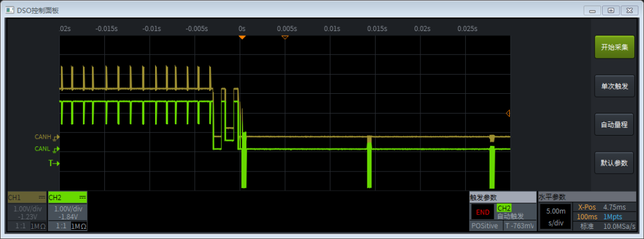Select the CH2 trigger source label
The height and width of the screenshot is (239, 644).
point(504,208)
